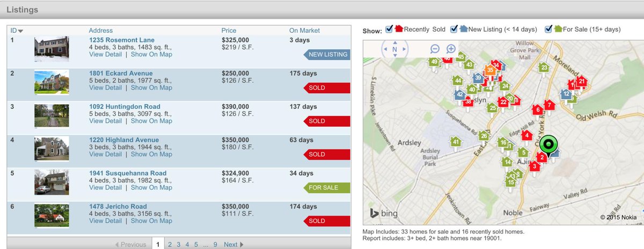Select map marker 16

click(503, 143)
